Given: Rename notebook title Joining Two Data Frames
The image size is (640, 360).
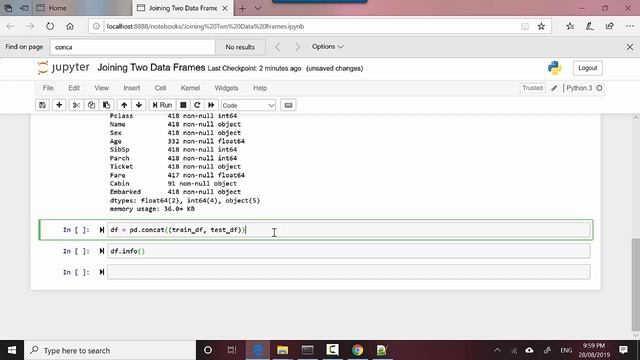Looking at the screenshot, I should click(x=151, y=68).
